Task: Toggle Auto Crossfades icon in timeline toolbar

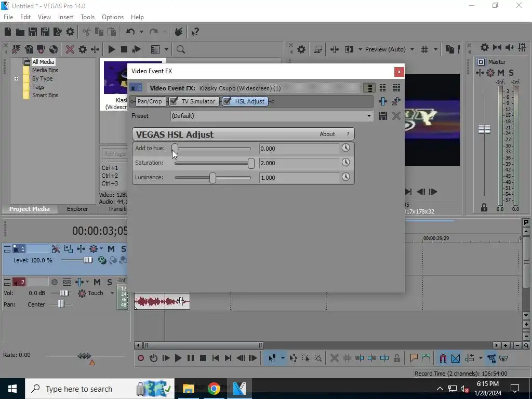Action: point(456,358)
